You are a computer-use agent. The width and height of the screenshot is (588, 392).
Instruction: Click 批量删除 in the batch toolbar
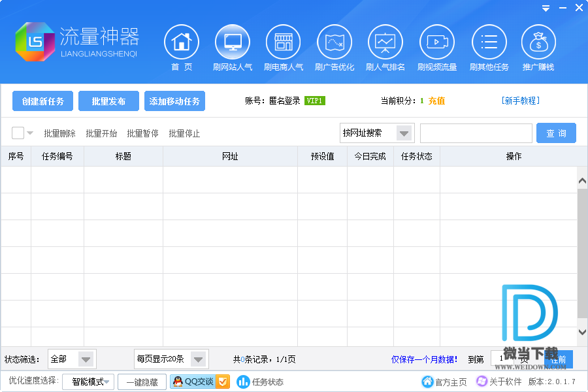click(x=59, y=133)
